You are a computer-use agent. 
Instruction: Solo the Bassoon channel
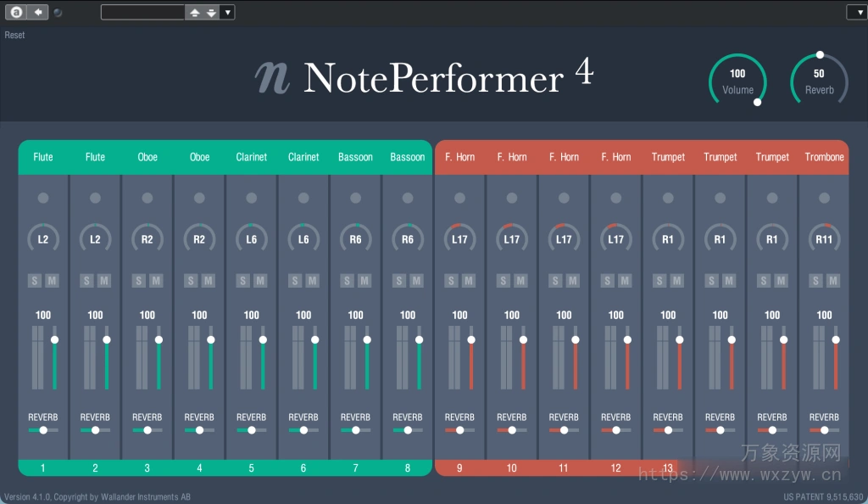click(x=348, y=280)
